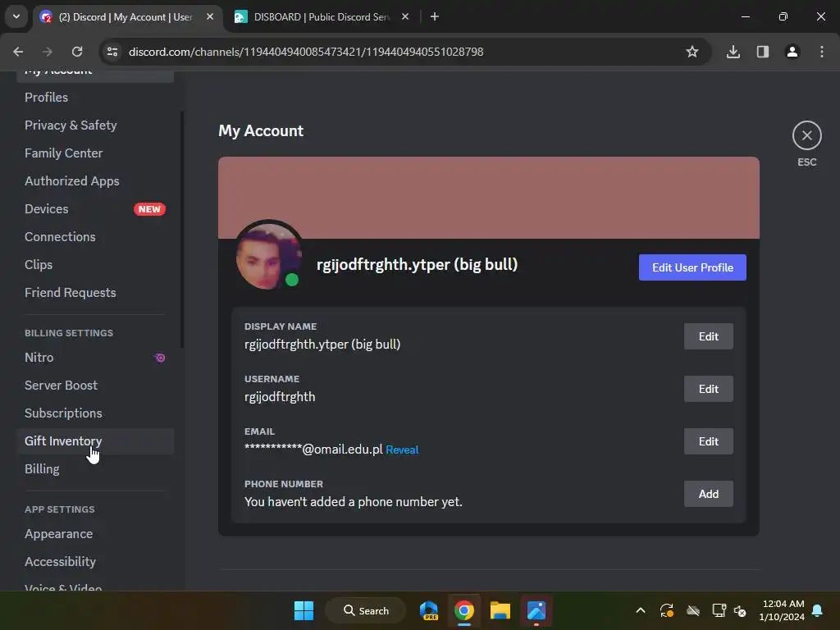
Task: Open File Explorer from taskbar
Action: pyautogui.click(x=500, y=610)
